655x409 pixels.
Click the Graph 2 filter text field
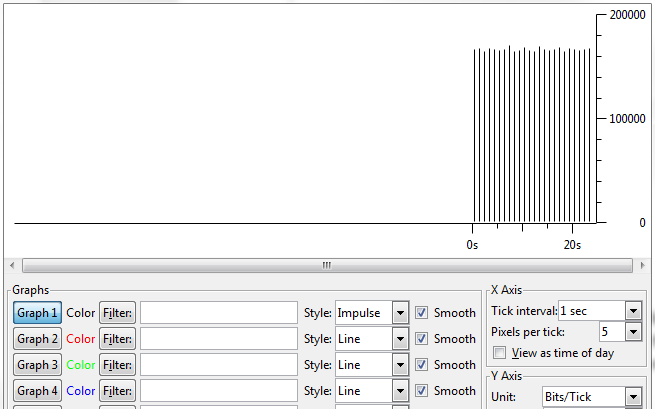coord(219,338)
